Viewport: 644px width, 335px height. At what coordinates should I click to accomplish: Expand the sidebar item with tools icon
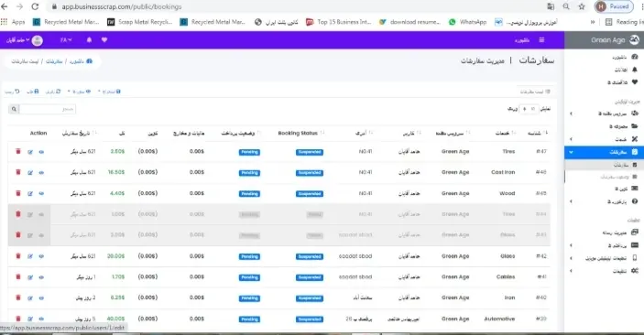[604, 139]
